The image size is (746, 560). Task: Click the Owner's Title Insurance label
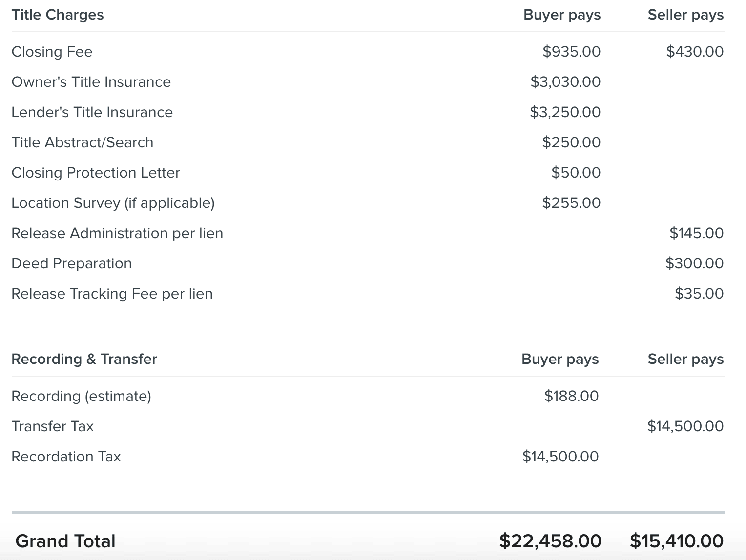91,82
